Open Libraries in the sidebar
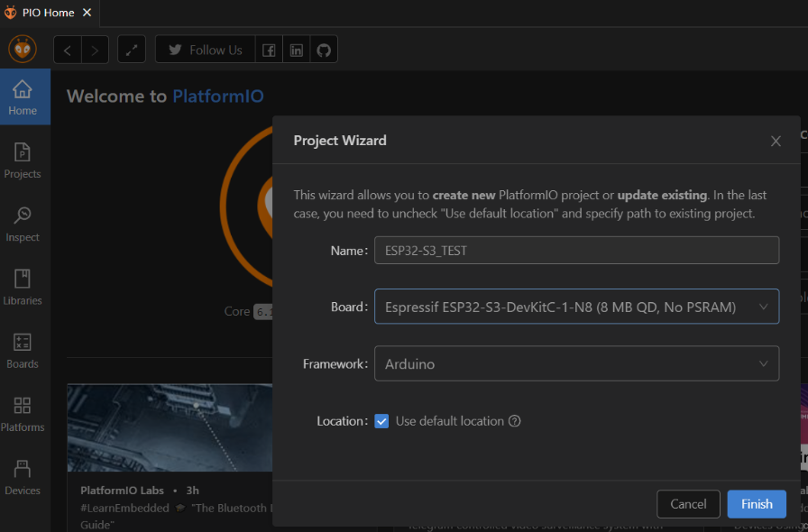Viewport: 808px width, 532px height. (x=23, y=286)
